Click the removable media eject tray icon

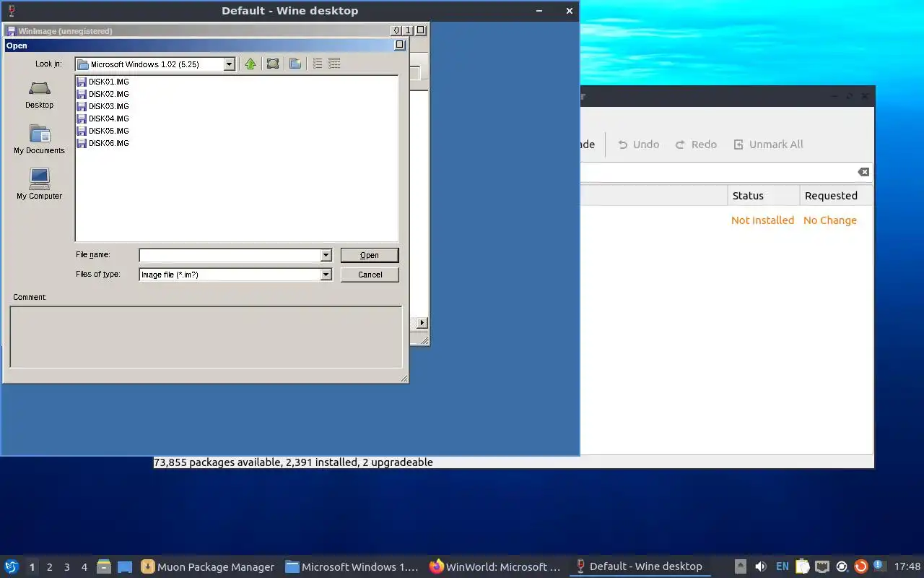coord(741,566)
